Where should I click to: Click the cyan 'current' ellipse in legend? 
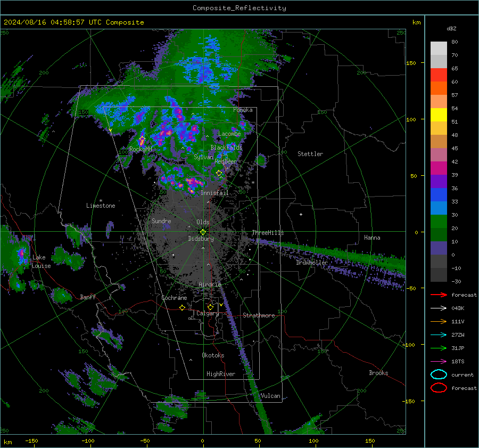coord(439,374)
